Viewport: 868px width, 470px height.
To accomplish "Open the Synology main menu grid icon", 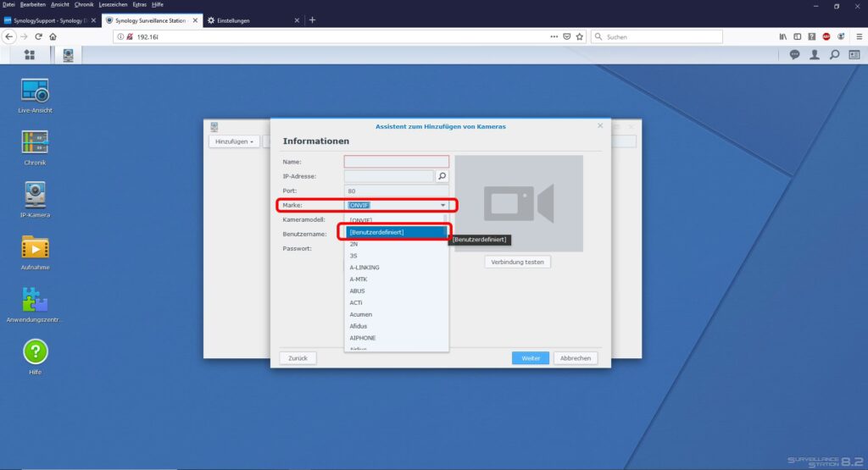I will coord(30,54).
